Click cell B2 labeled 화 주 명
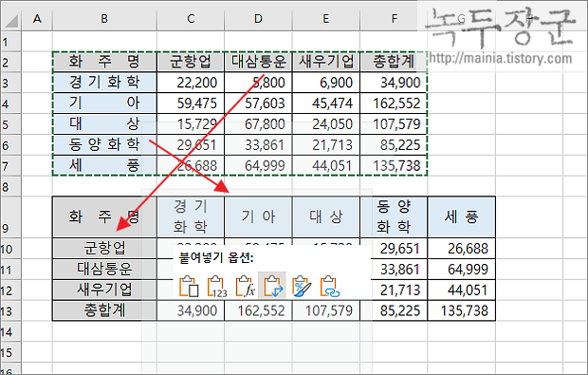The height and width of the screenshot is (375, 588). (x=104, y=62)
